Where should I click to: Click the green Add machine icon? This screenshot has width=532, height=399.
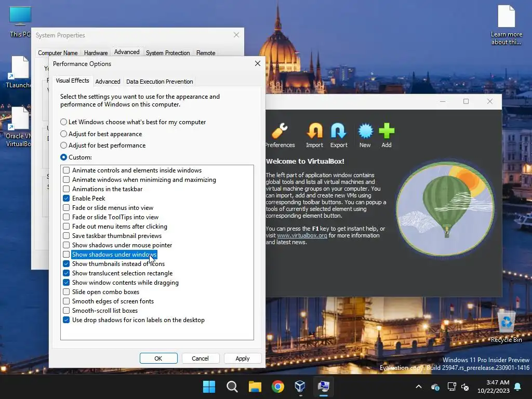click(x=387, y=136)
